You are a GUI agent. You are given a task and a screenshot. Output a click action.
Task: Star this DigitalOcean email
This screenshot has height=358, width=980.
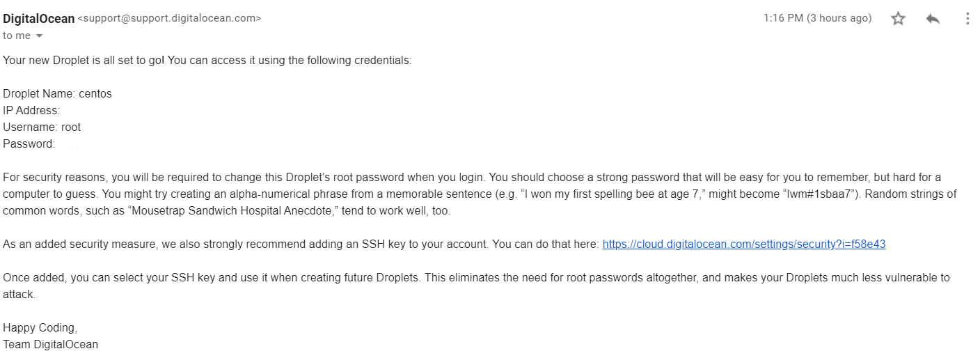click(x=898, y=19)
